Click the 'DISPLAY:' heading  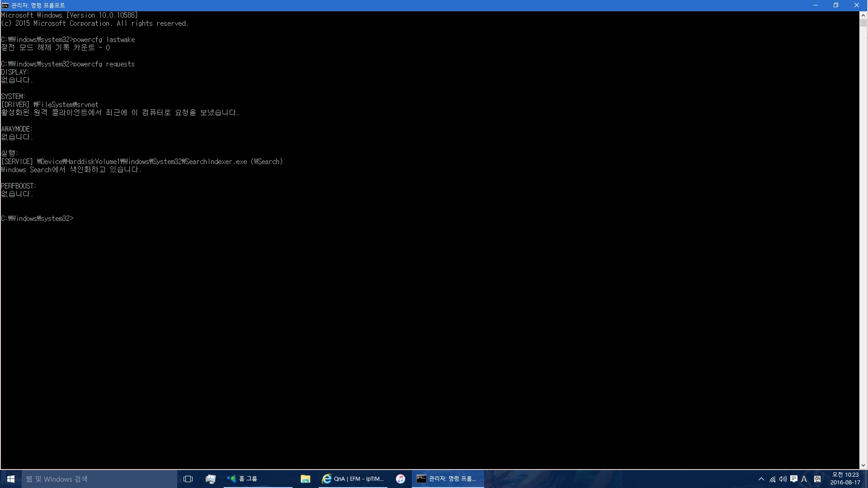tap(15, 72)
